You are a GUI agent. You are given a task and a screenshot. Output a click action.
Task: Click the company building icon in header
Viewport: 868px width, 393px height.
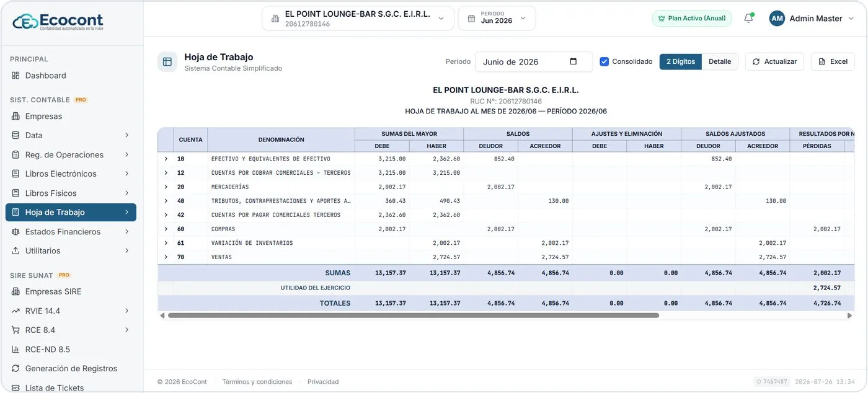click(275, 19)
